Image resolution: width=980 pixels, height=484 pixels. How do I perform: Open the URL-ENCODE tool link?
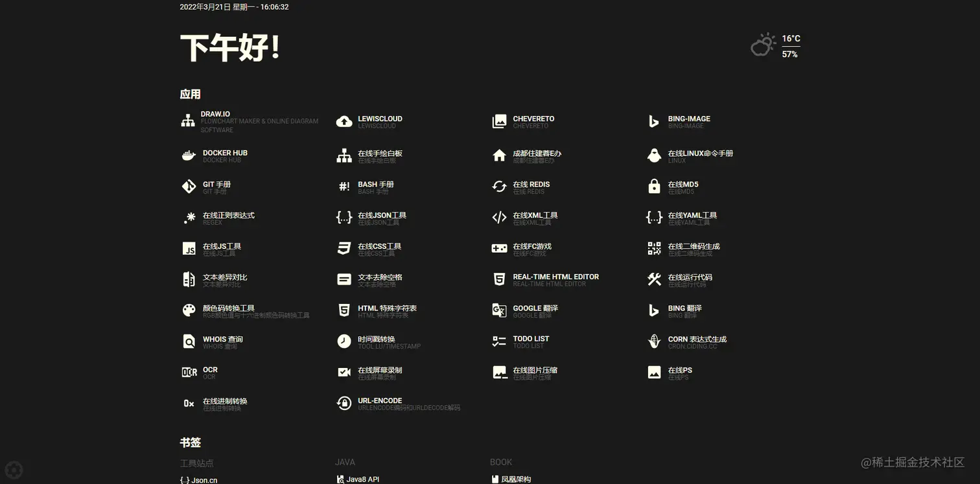coord(380,401)
